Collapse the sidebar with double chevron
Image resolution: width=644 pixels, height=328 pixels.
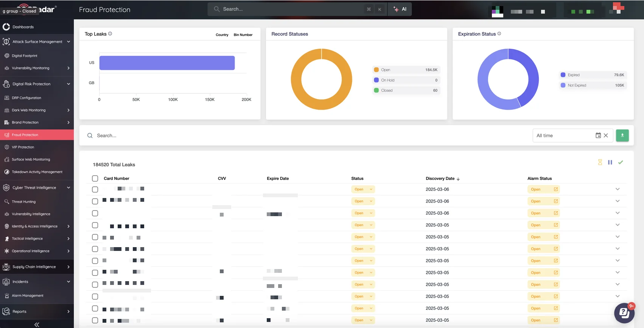(37, 325)
